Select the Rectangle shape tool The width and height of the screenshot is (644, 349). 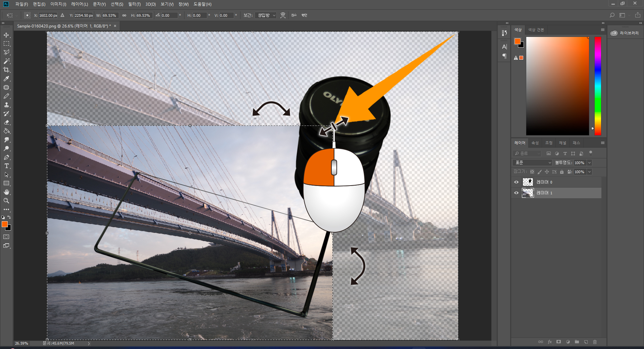pos(6,183)
